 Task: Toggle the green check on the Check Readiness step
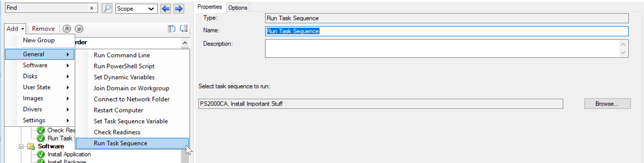(x=41, y=130)
